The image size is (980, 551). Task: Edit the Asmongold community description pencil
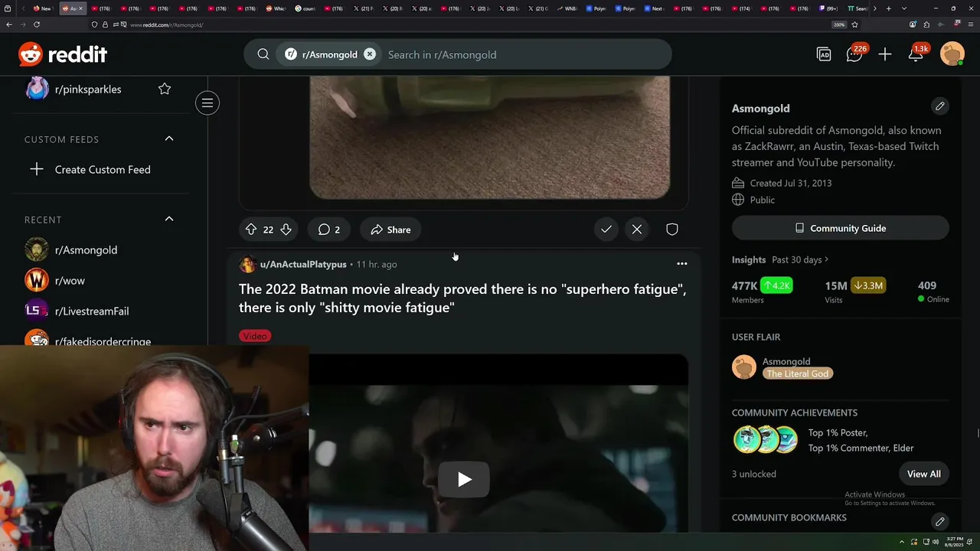point(940,106)
